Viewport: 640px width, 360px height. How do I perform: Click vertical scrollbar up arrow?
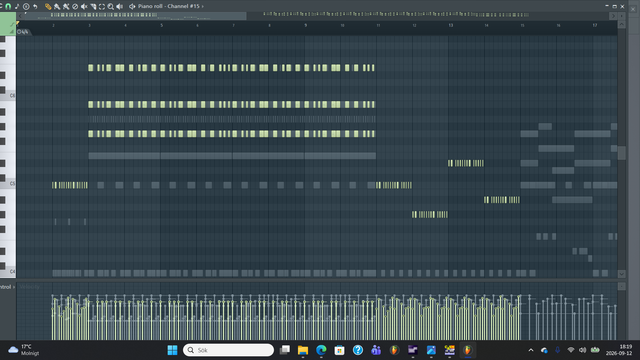point(622,24)
